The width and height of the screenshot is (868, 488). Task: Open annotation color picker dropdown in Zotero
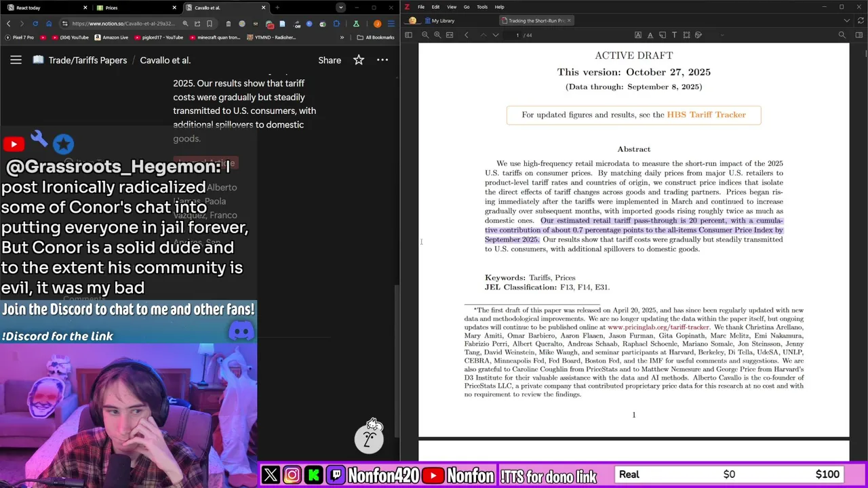pyautogui.click(x=722, y=35)
